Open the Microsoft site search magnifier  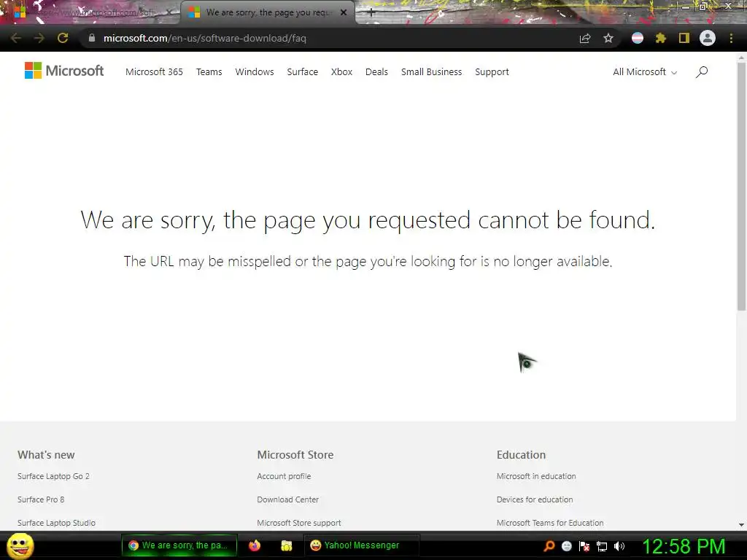(702, 72)
